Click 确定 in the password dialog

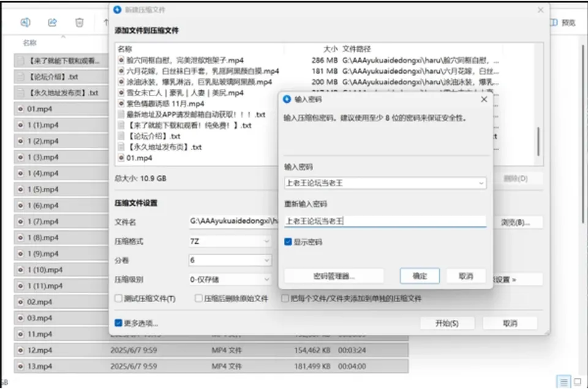(420, 276)
